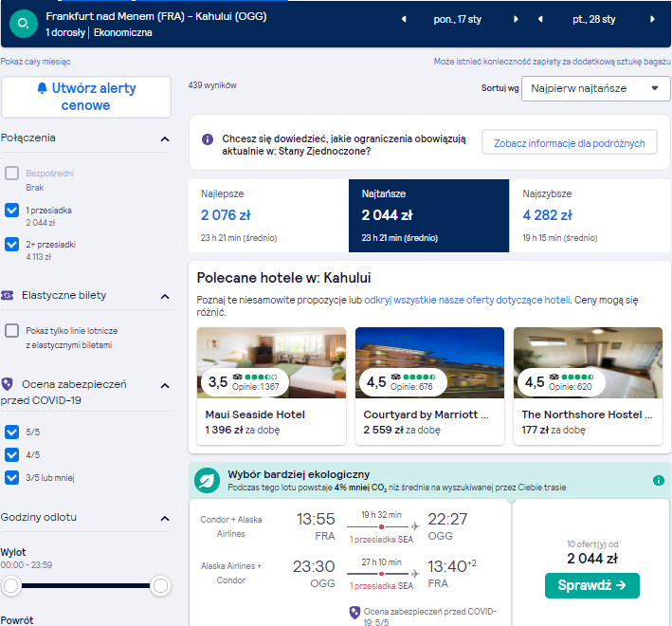The height and width of the screenshot is (626, 672).
Task: Collapse the Połączenia filter section
Action: click(165, 138)
